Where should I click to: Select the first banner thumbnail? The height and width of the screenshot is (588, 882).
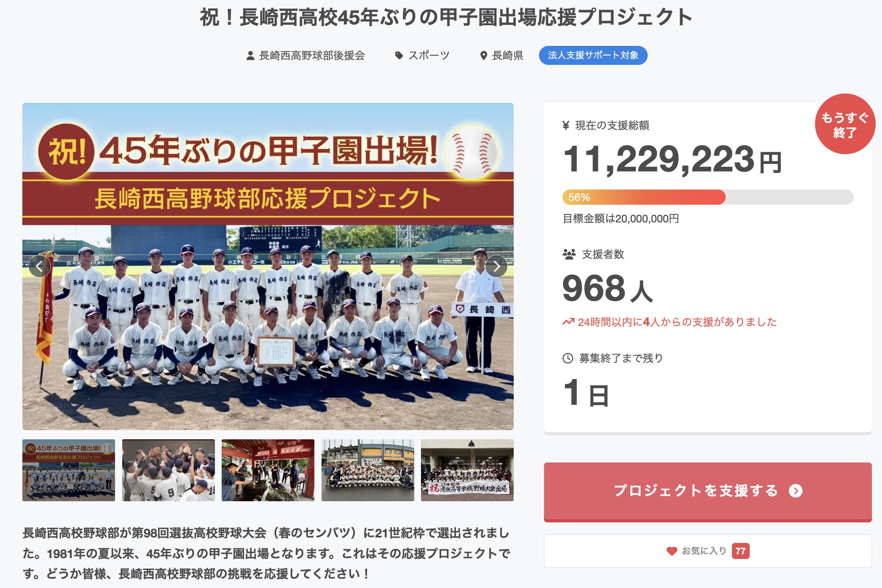click(x=69, y=470)
